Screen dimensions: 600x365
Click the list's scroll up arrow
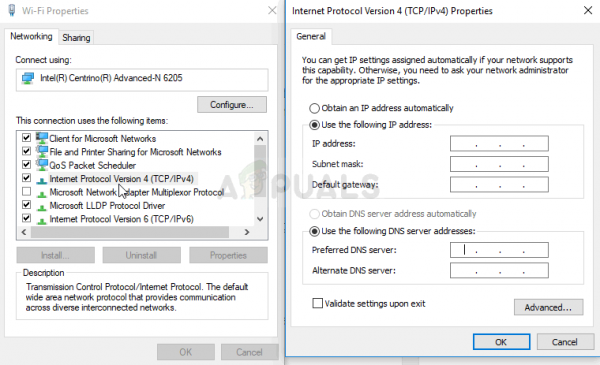pyautogui.click(x=260, y=139)
